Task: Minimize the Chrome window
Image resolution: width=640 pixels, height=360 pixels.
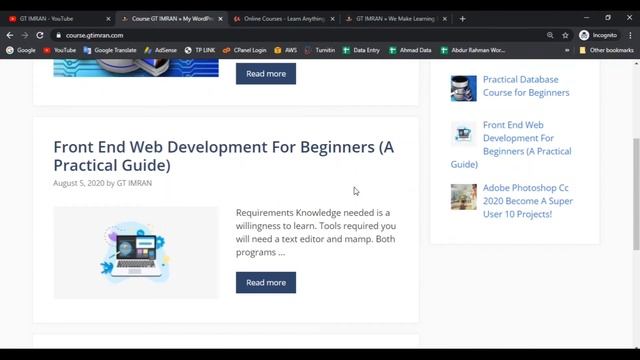Action: (x=587, y=18)
